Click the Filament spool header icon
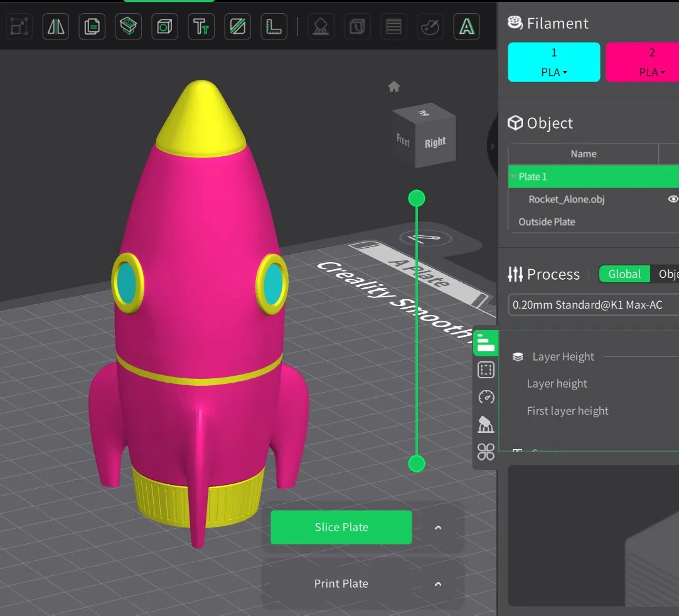Viewport: 679px width, 616px height. coord(515,23)
